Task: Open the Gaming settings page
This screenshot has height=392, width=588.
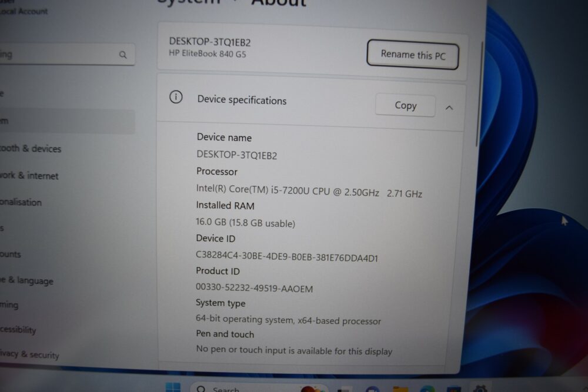Action: [x=9, y=304]
